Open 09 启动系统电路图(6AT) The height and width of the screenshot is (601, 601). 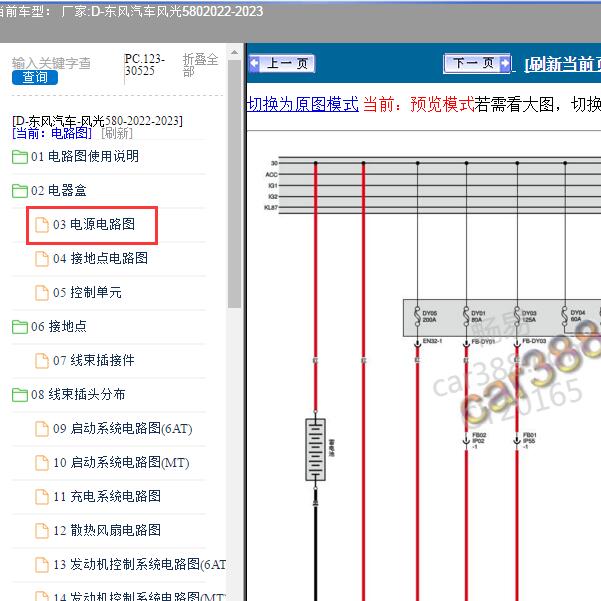pos(123,429)
